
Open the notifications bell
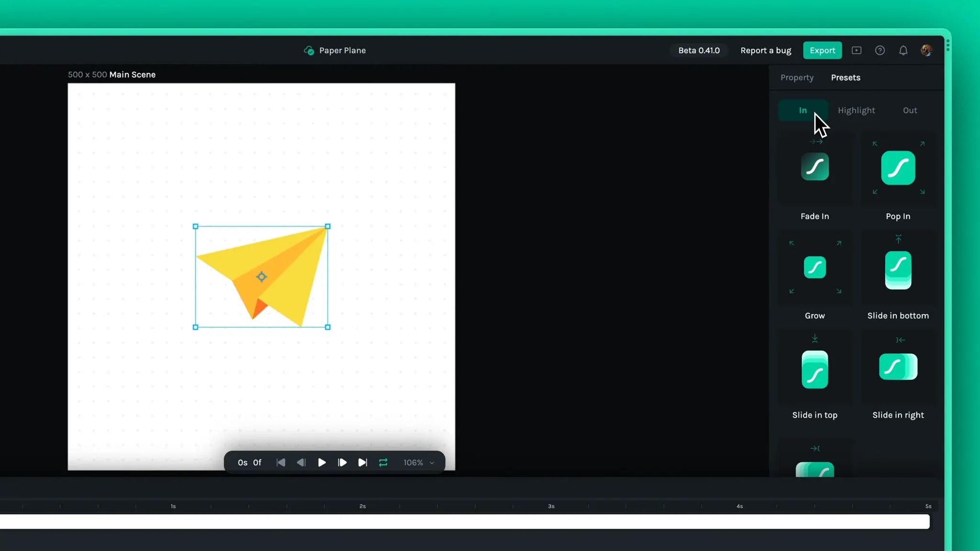(x=903, y=51)
